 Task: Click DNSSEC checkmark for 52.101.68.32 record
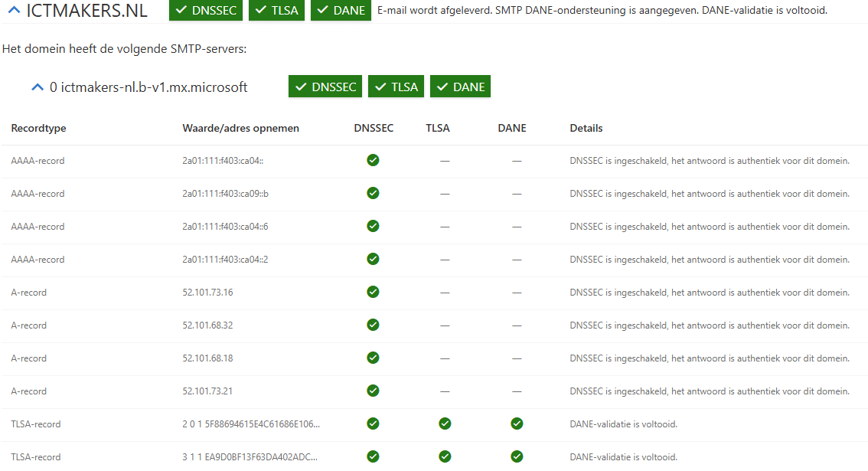[x=373, y=325]
